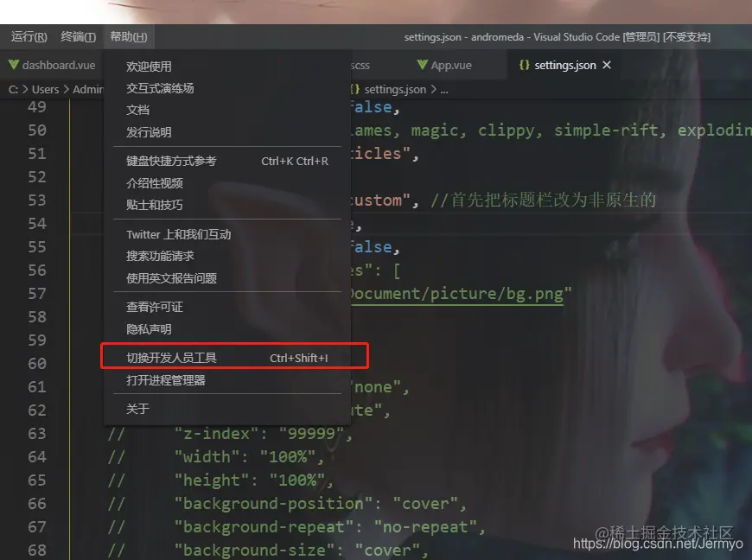752x560 pixels.
Task: Switch to the dashboard.vue tab
Action: pos(52,65)
